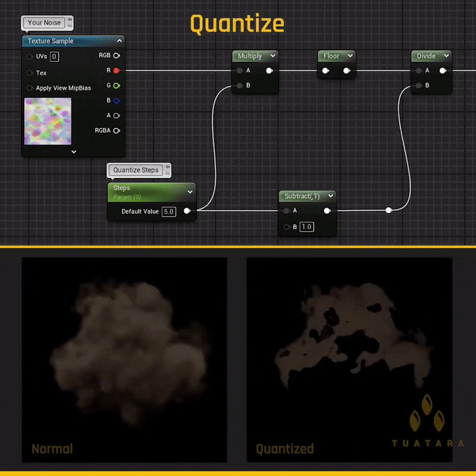Click the red R output pin
Image resolution: width=476 pixels, height=476 pixels.
116,71
